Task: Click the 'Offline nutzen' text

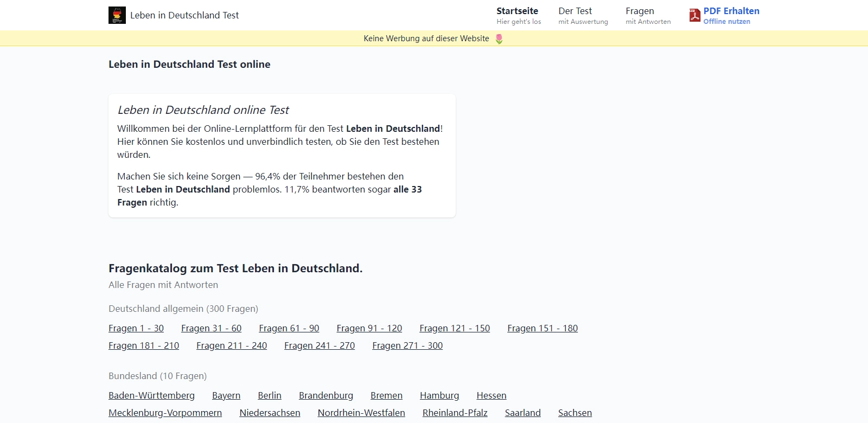Action: click(x=727, y=22)
